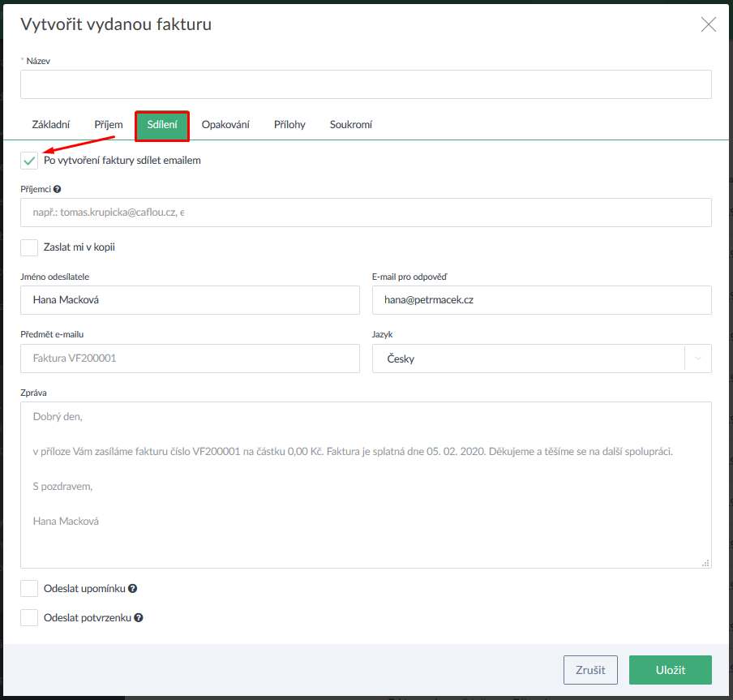Uncheck Po vytvoření faktury sdílet emailem
Image resolution: width=733 pixels, height=700 pixels.
coord(29,161)
